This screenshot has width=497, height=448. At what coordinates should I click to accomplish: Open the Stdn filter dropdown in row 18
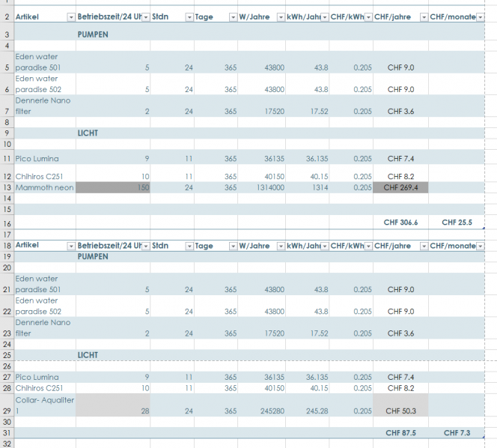coord(189,246)
